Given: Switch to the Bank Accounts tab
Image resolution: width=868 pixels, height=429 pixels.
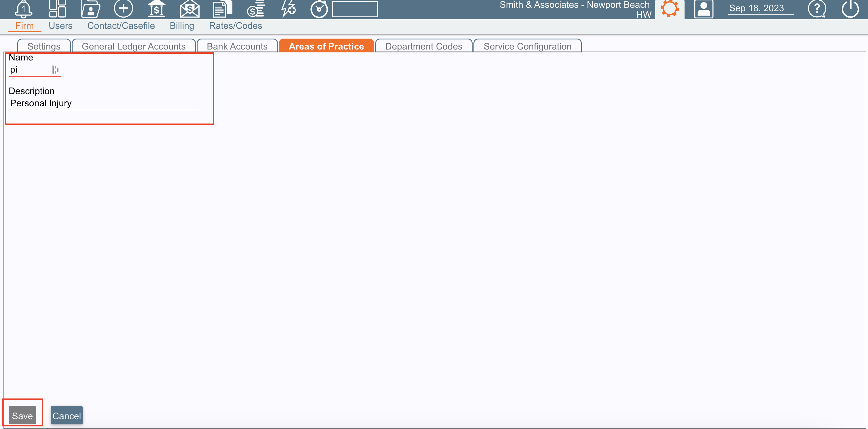Looking at the screenshot, I should (237, 46).
